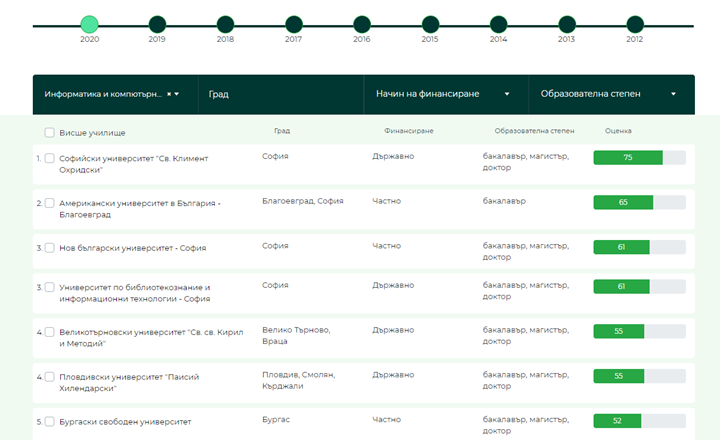Open Американски университет в България link
Image resolution: width=720 pixels, height=440 pixels.
tap(140, 208)
